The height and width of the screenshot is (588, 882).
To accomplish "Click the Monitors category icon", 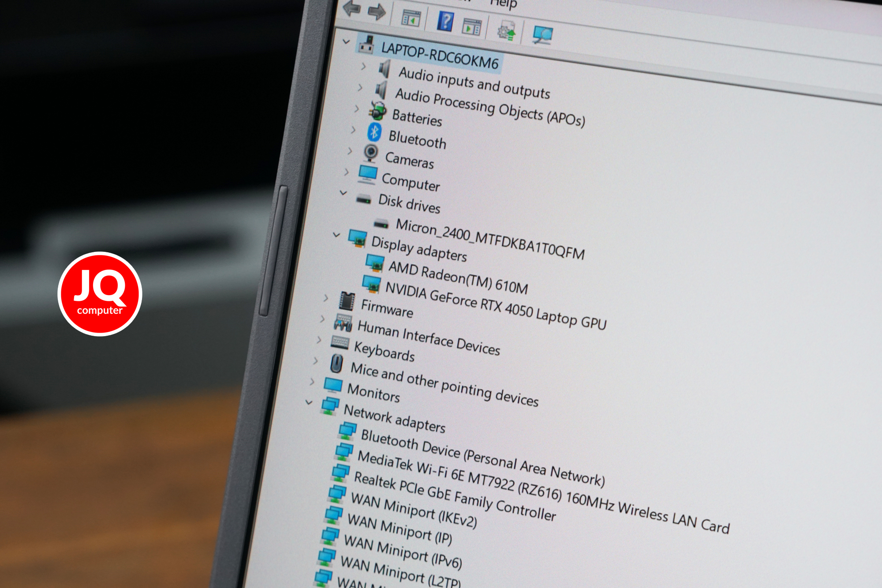I will tap(333, 385).
